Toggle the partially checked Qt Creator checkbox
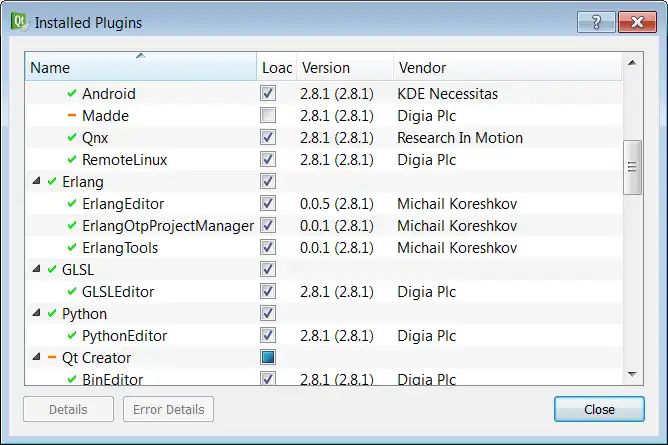This screenshot has width=668, height=445. point(268,357)
